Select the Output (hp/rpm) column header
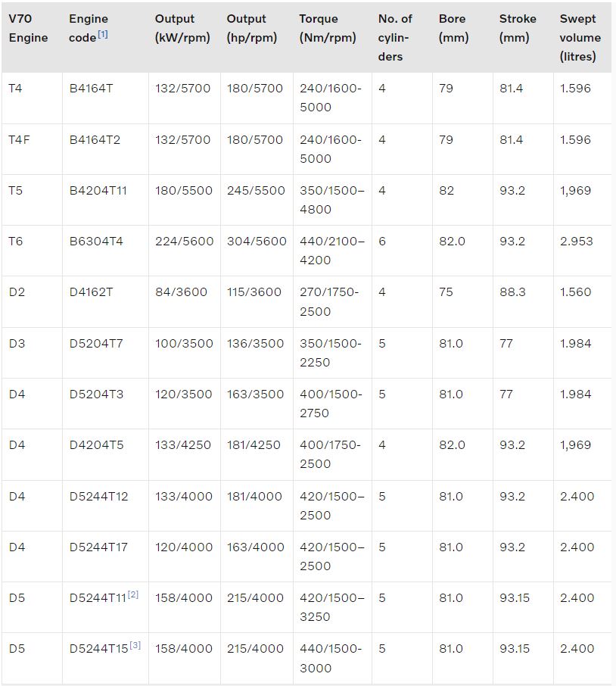The image size is (616, 686). (252, 28)
